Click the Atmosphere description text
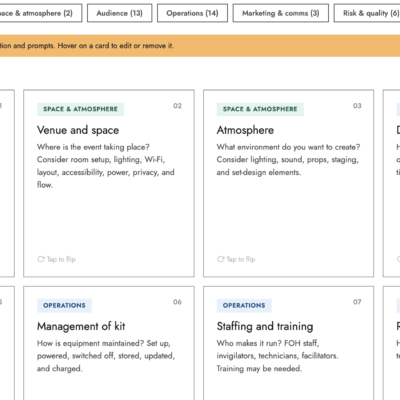This screenshot has height=400, width=400. 288,159
